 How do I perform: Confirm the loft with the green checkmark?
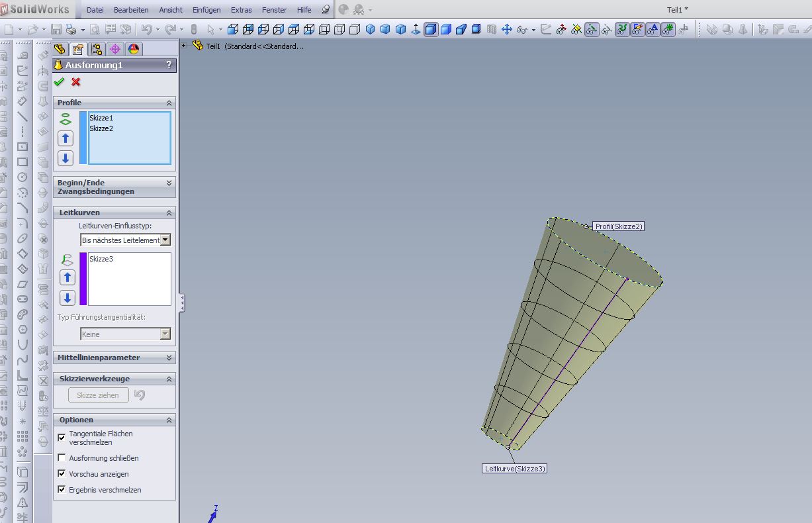click(x=59, y=82)
